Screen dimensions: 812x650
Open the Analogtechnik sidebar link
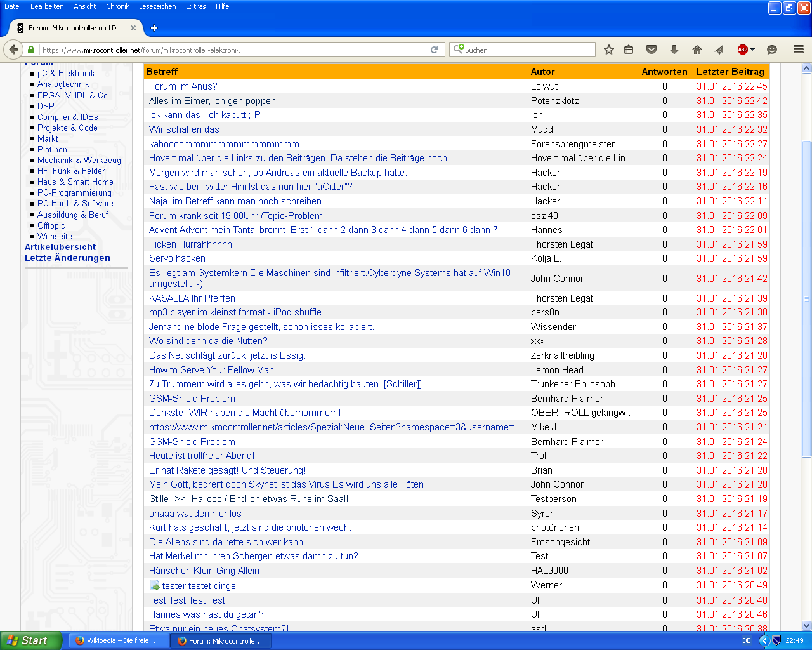[x=63, y=84]
